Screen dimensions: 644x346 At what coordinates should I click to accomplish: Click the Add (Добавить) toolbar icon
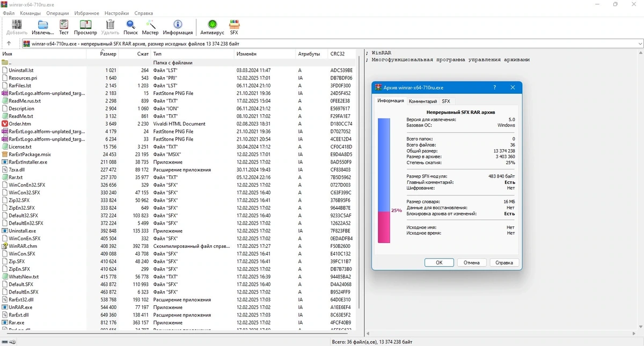coord(17,25)
